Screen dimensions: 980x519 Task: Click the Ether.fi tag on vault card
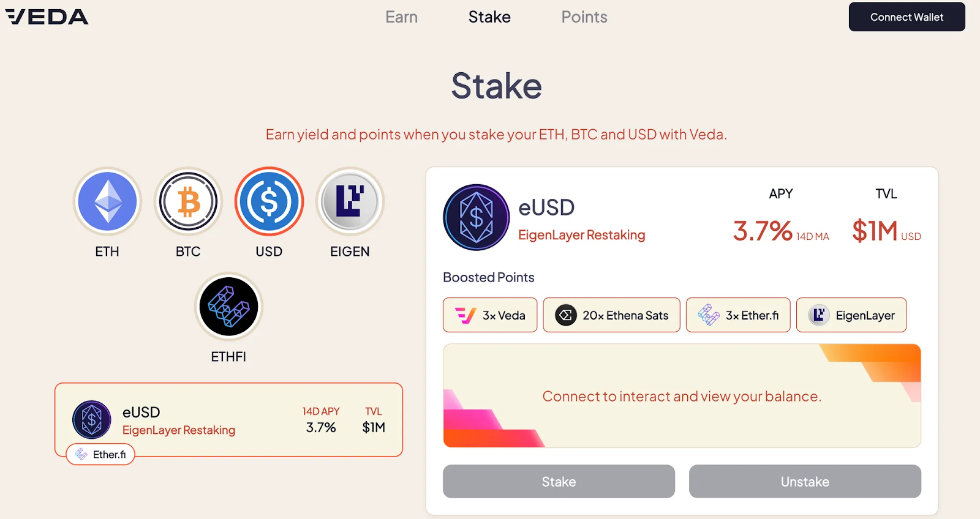(x=100, y=454)
